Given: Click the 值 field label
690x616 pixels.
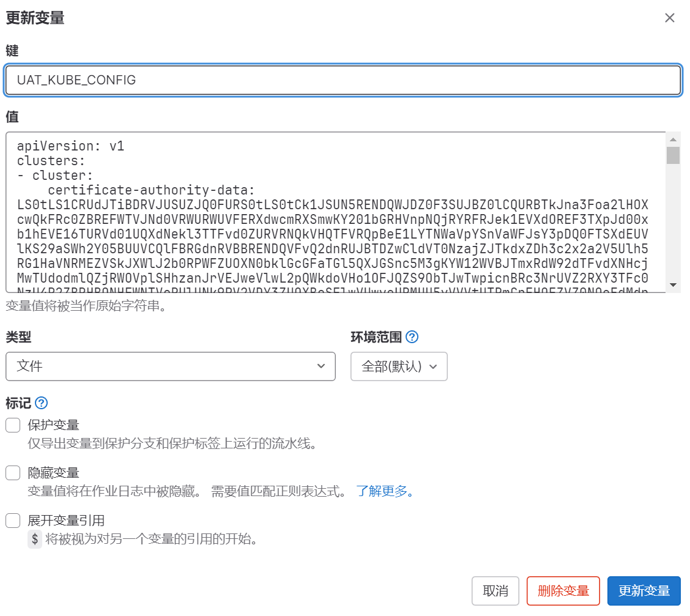Looking at the screenshot, I should [12, 117].
